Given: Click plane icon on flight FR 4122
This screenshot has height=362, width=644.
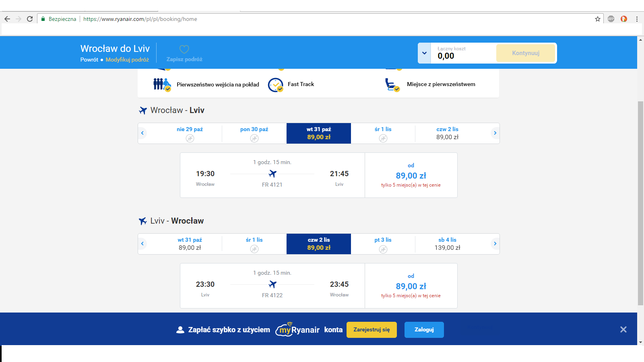Looking at the screenshot, I should point(272,284).
